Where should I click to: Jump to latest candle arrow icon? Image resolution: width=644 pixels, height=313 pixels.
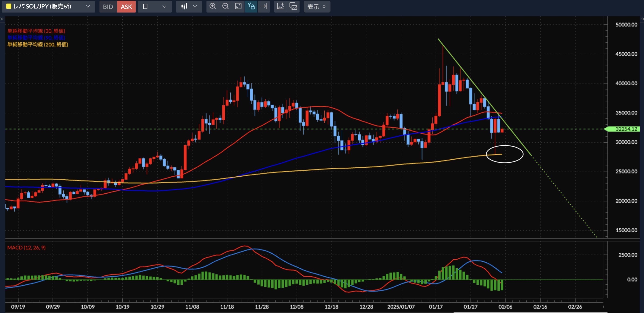264,7
